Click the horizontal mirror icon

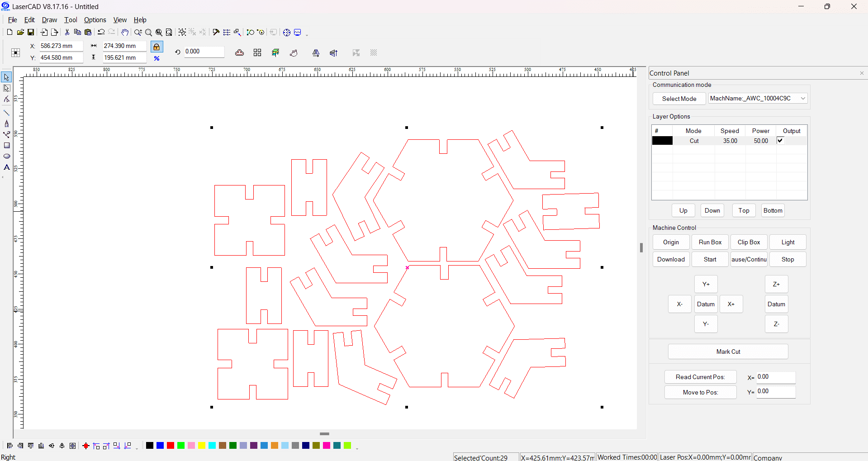316,53
